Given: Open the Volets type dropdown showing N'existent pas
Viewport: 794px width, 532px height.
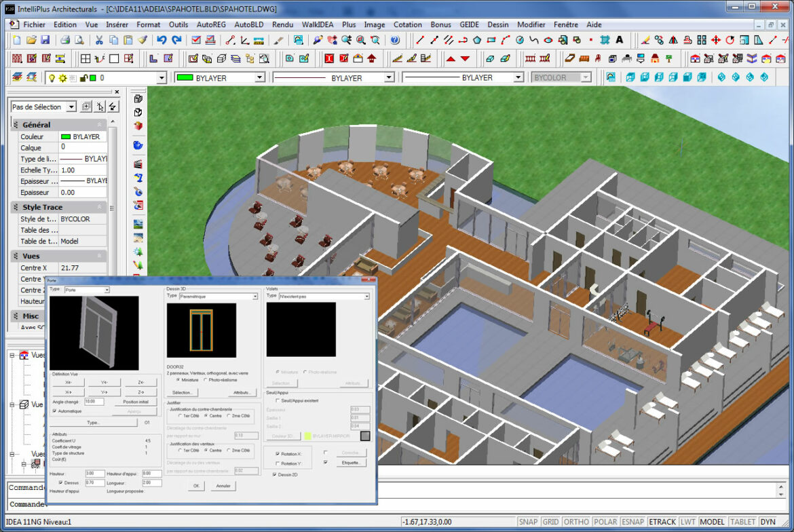Looking at the screenshot, I should [x=367, y=296].
